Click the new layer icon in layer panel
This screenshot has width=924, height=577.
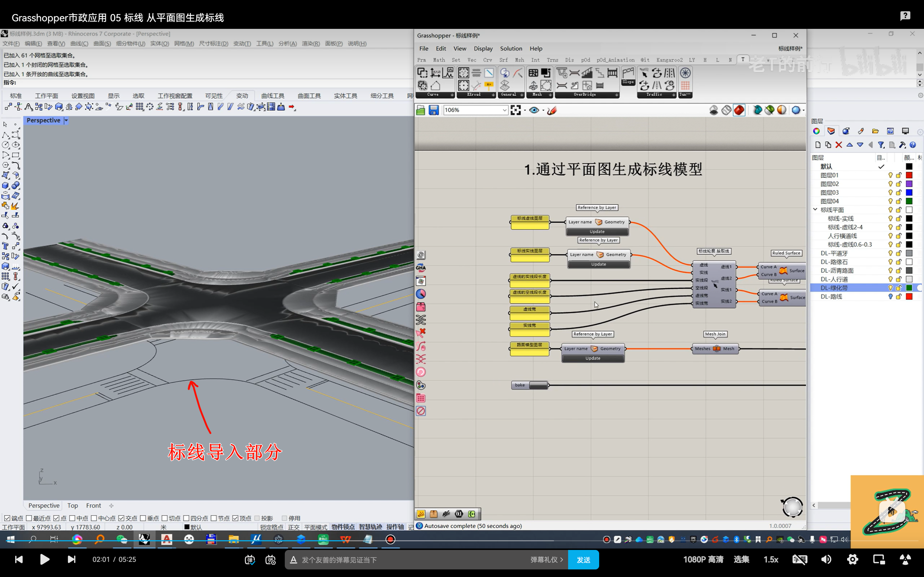pos(818,145)
